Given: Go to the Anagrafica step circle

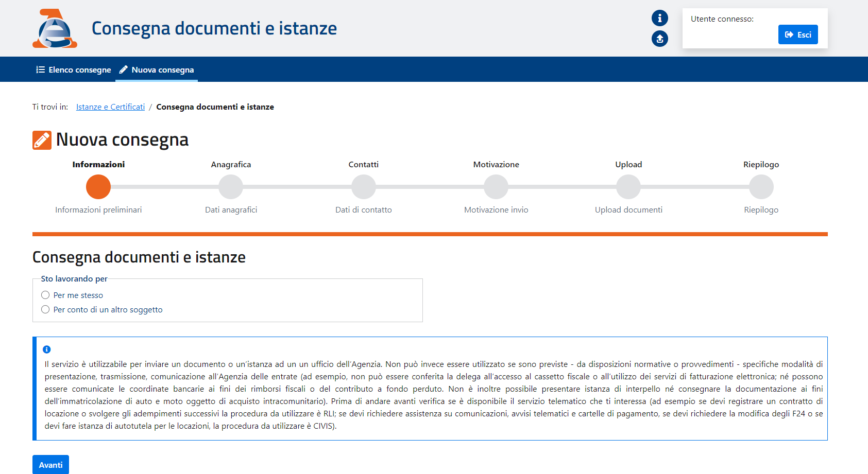Looking at the screenshot, I should click(x=231, y=187).
